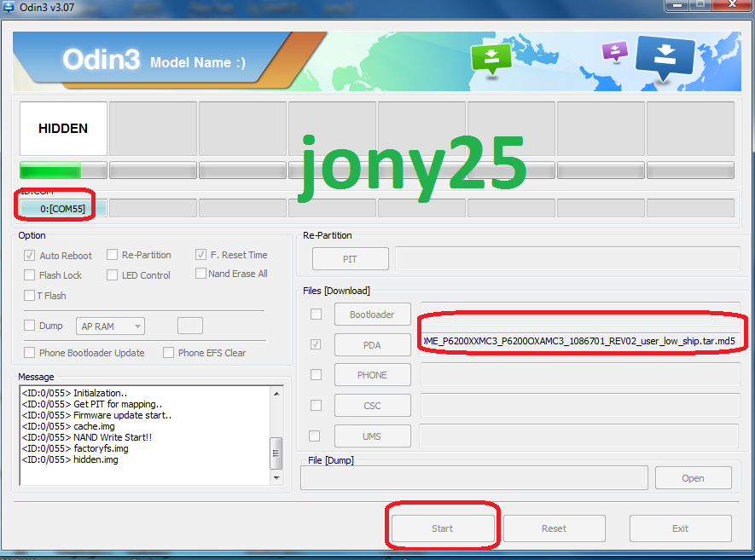The height and width of the screenshot is (560, 755).
Task: Toggle the Auto Reboot checkbox
Action: click(29, 256)
